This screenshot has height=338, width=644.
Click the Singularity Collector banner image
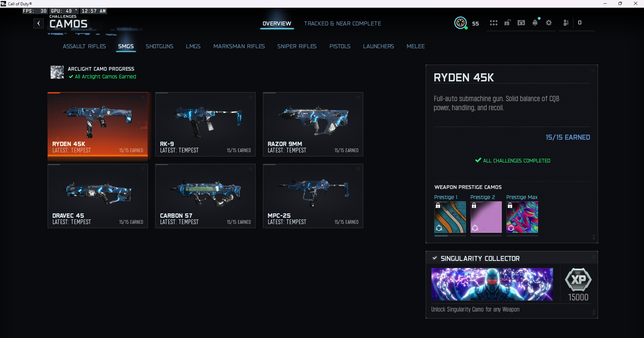click(x=492, y=284)
